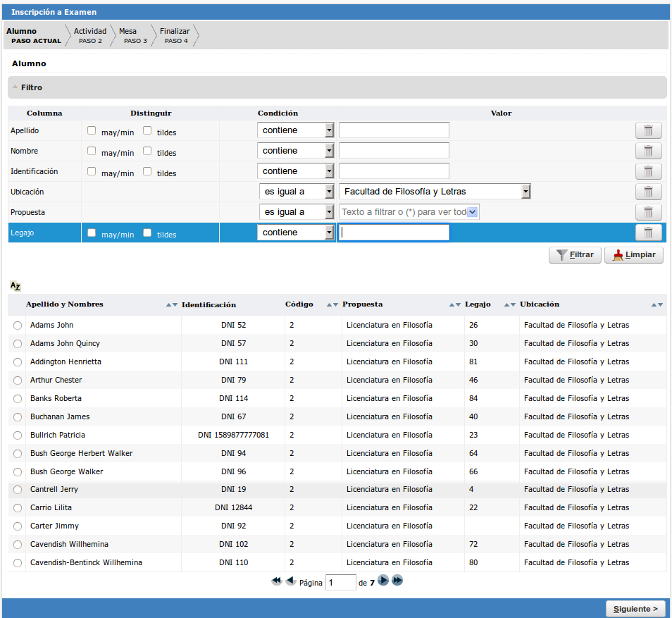672x618 pixels.
Task: Sort by Ubicación column arrows
Action: pos(657,304)
